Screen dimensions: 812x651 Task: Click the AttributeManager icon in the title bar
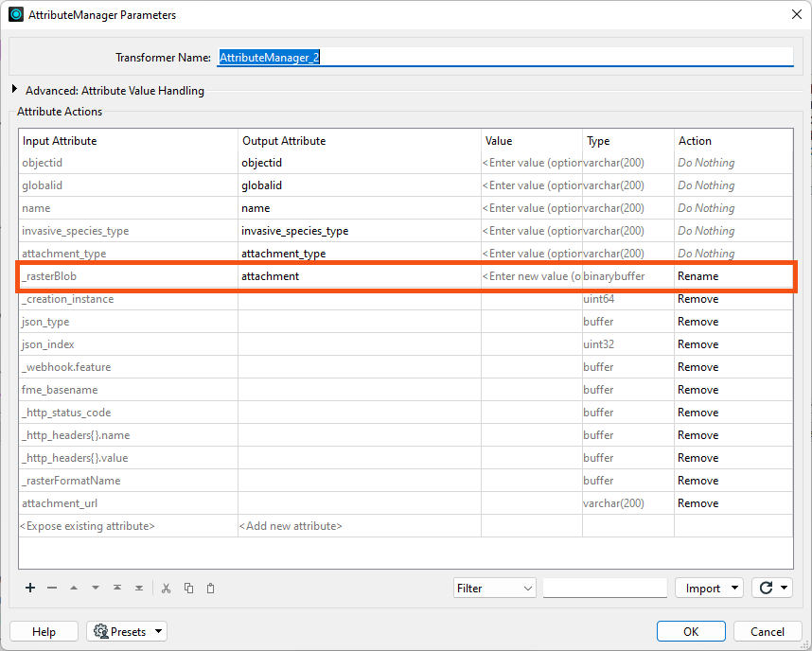click(15, 14)
